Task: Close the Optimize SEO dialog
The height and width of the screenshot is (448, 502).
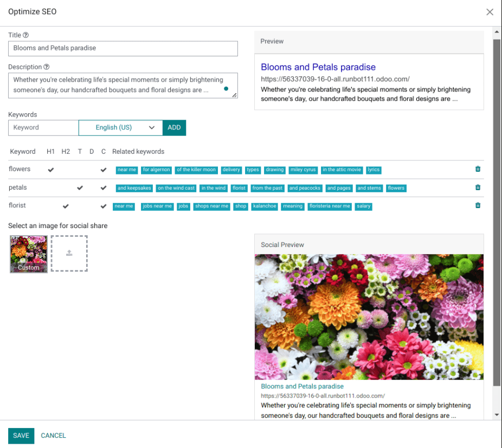Action: [490, 11]
